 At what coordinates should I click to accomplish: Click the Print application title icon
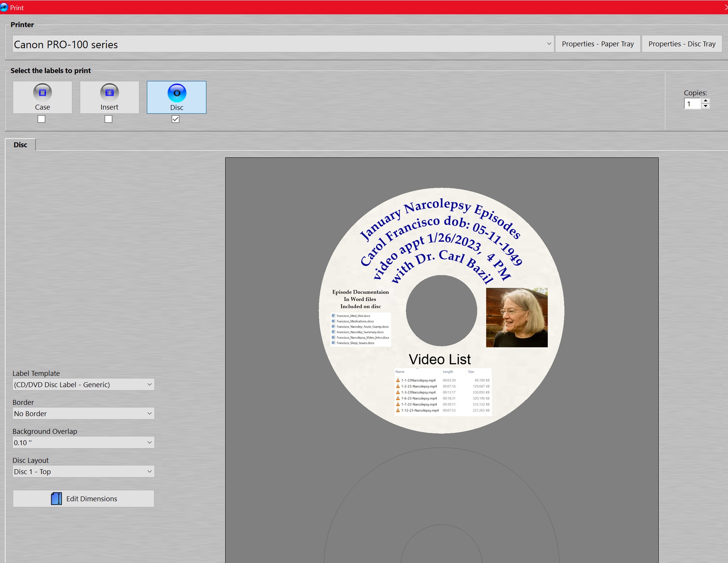5,7
